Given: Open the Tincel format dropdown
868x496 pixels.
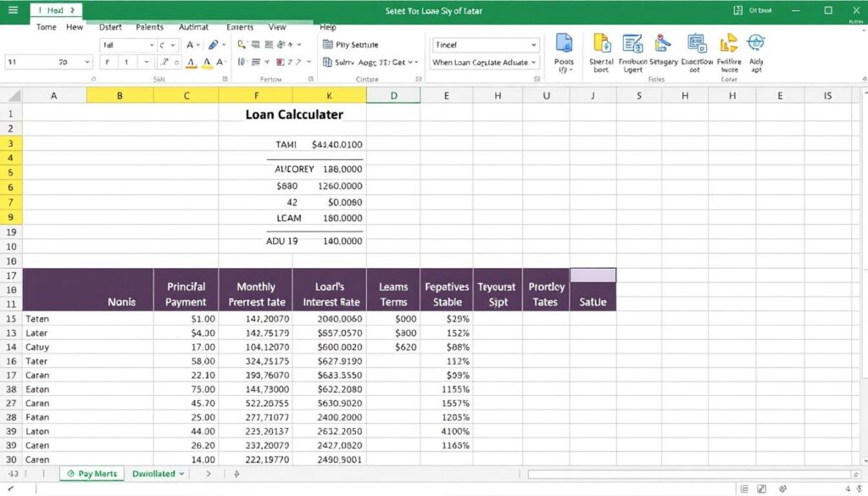Looking at the screenshot, I should coord(534,45).
